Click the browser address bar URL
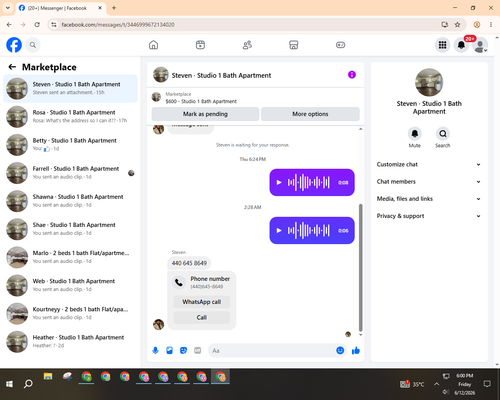The height and width of the screenshot is (400, 500). [118, 25]
